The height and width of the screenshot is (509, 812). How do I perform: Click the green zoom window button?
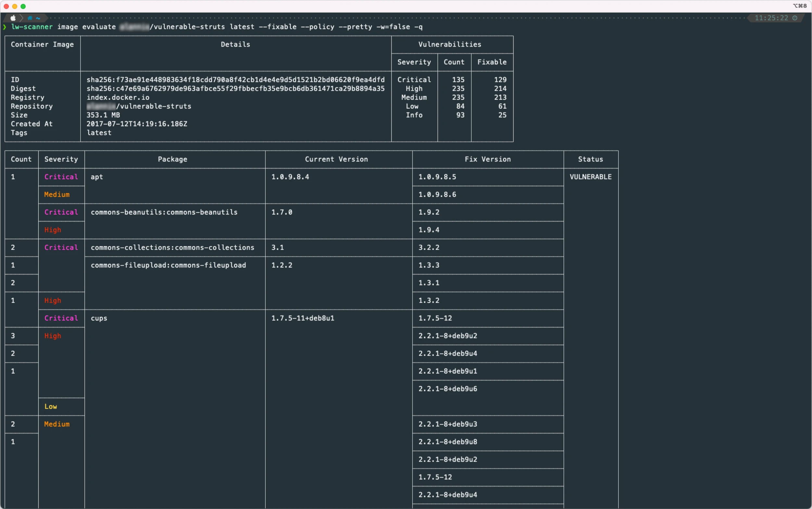coord(23,6)
